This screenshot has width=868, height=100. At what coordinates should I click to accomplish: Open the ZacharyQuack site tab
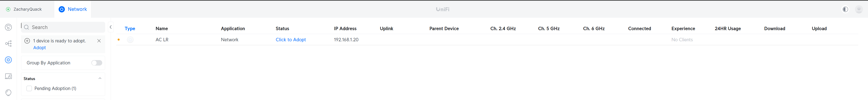(24, 9)
